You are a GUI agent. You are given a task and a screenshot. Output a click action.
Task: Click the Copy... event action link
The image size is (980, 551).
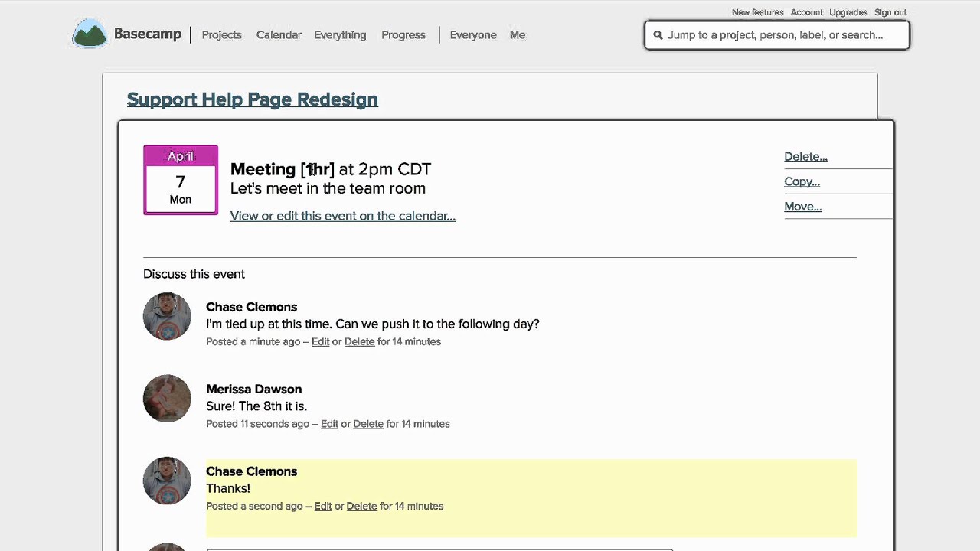(802, 181)
